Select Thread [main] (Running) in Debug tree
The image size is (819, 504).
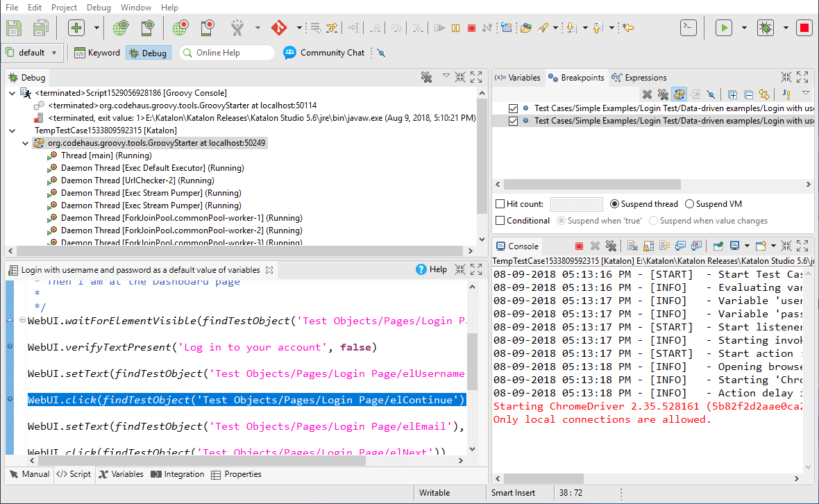coord(106,156)
